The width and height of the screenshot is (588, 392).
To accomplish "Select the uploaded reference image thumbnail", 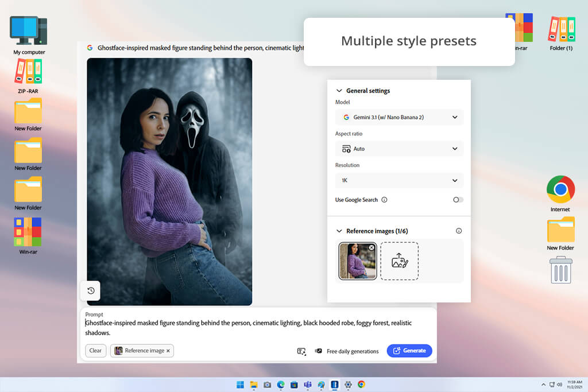I will [x=357, y=261].
